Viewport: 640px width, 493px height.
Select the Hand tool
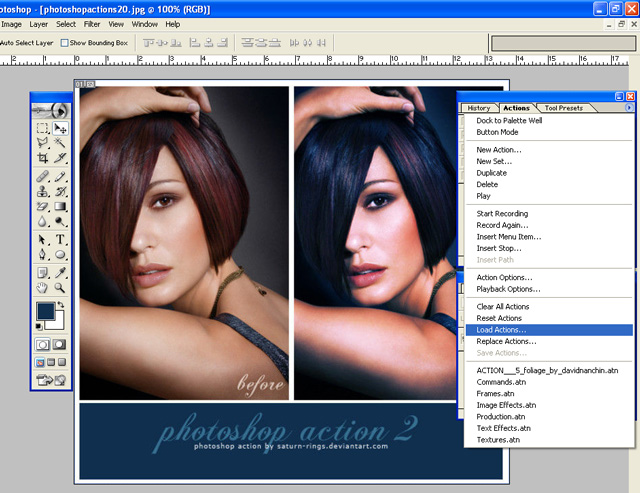(43, 287)
